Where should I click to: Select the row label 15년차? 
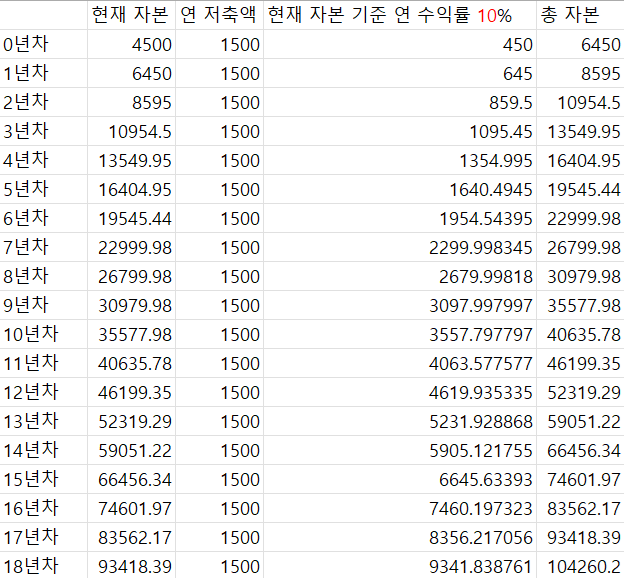coord(43,480)
